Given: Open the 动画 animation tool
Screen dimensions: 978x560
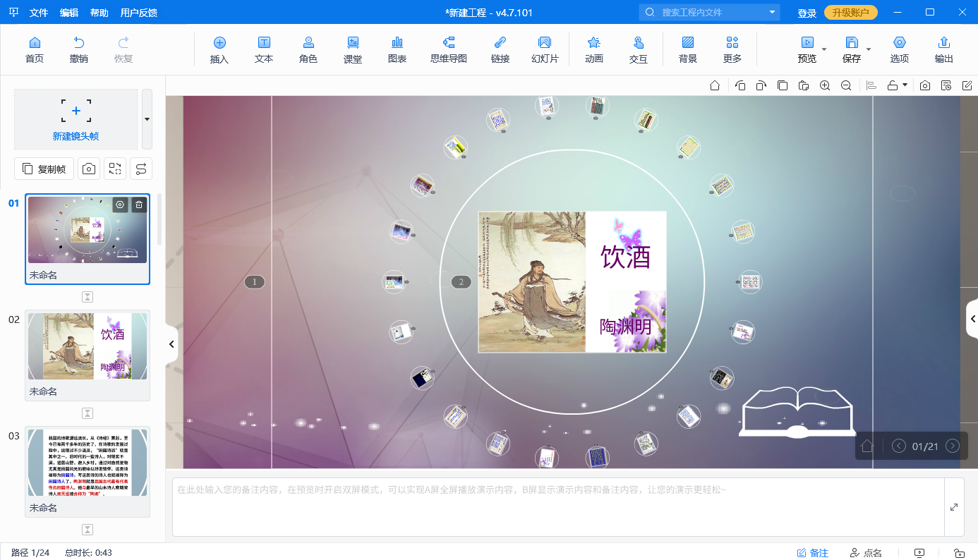Looking at the screenshot, I should (594, 50).
